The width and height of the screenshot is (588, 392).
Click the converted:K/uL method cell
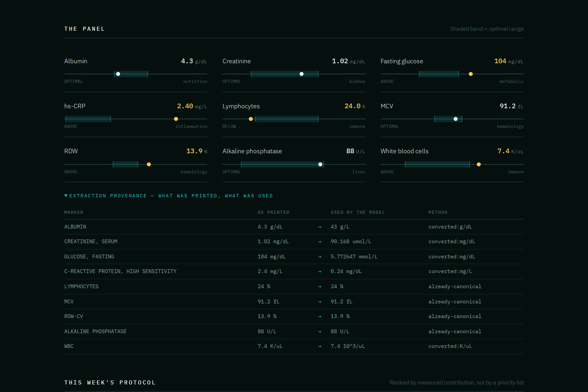[450, 346]
